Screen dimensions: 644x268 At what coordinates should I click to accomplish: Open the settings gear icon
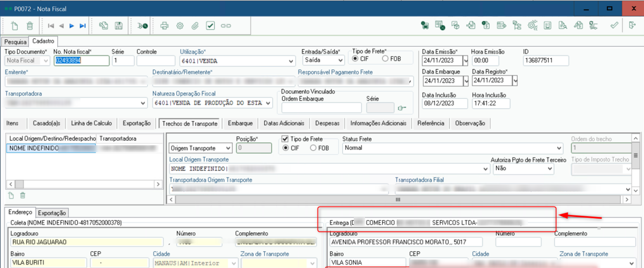click(180, 26)
